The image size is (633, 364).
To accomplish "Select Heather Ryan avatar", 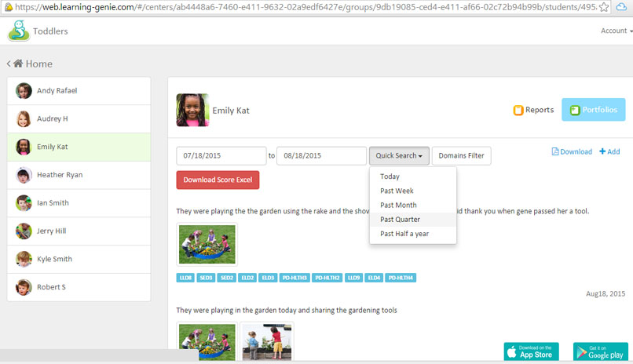I will 24,175.
